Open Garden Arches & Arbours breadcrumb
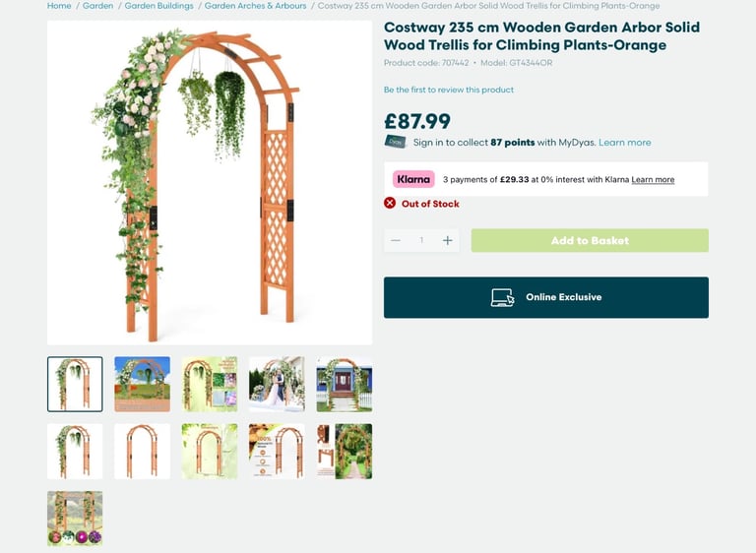This screenshot has height=553, width=756. 256,6
